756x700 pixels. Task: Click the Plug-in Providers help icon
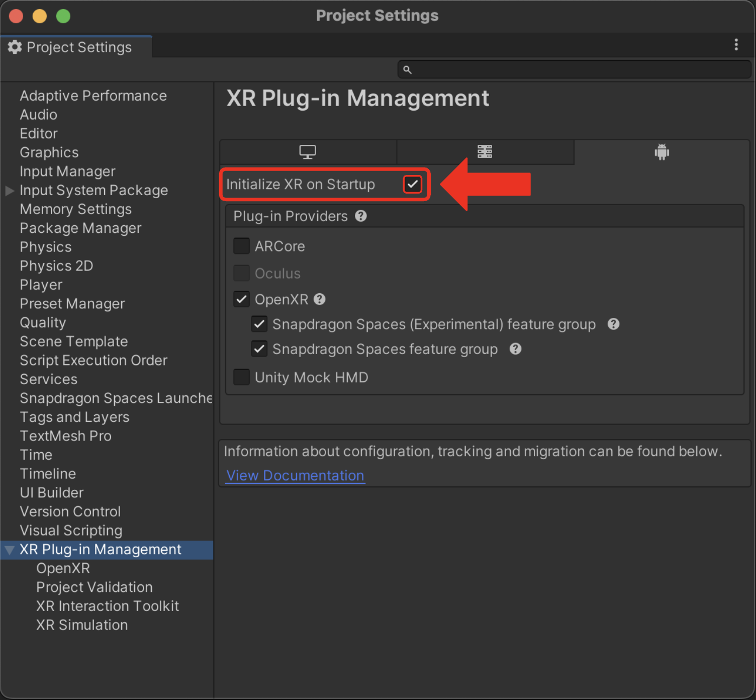[x=361, y=216]
